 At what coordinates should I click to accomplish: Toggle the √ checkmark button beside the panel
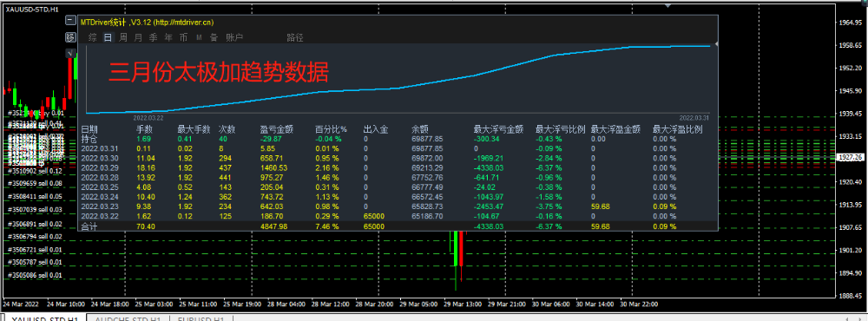point(70,54)
